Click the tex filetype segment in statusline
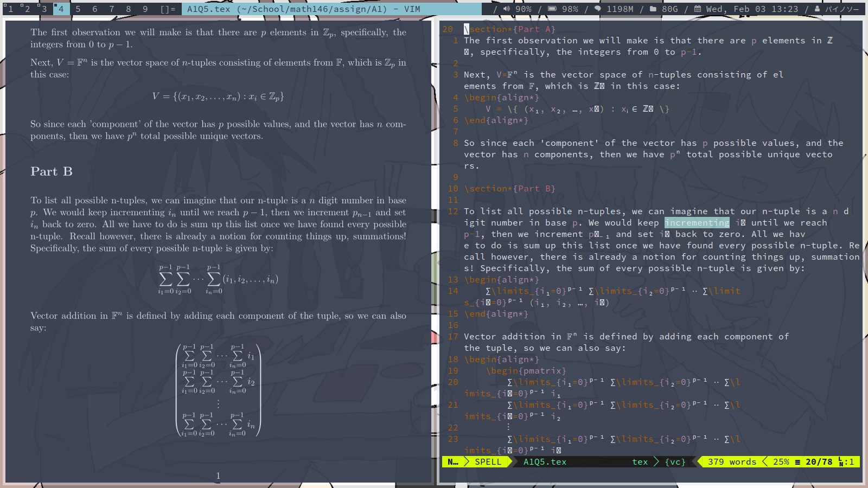Viewport: 868px width, 488px height. pos(640,462)
